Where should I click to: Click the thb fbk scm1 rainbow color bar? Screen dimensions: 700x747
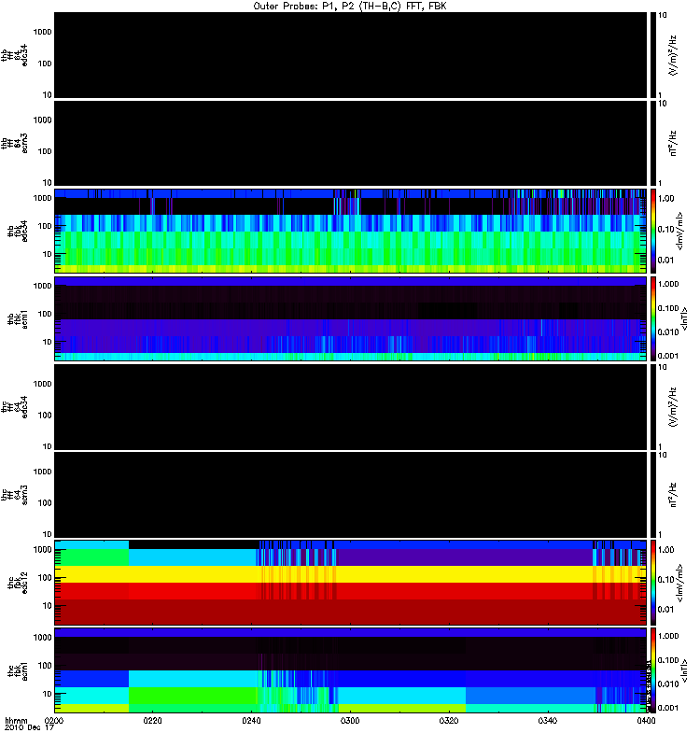click(653, 318)
